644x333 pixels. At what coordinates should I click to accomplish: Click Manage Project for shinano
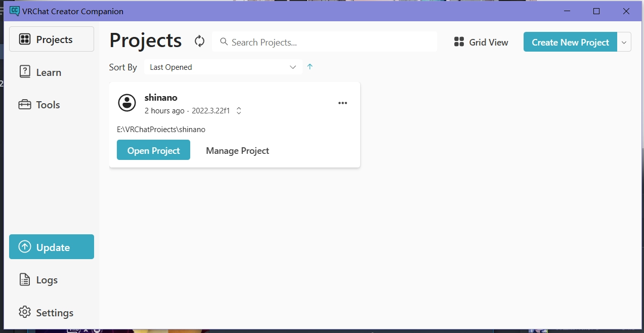click(237, 150)
